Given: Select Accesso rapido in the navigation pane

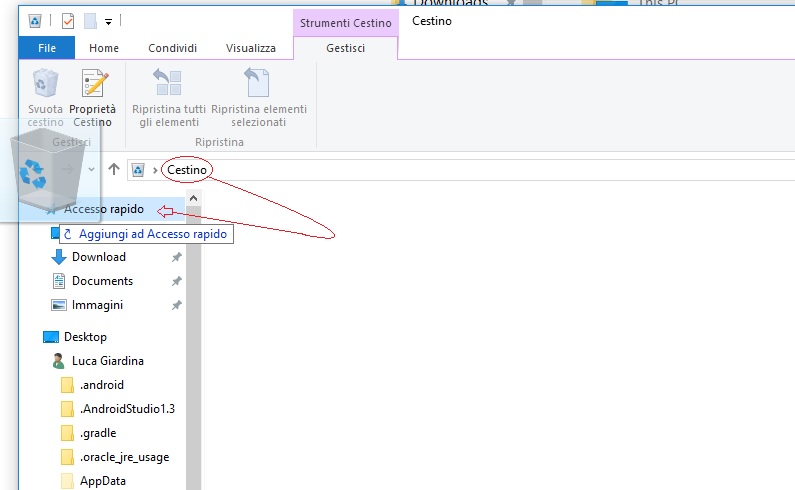Looking at the screenshot, I should pos(104,209).
